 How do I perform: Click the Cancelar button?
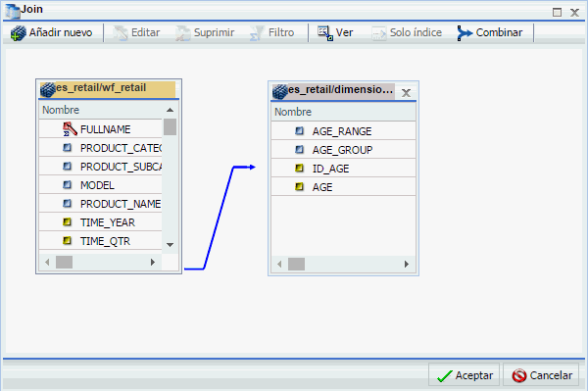(542, 375)
